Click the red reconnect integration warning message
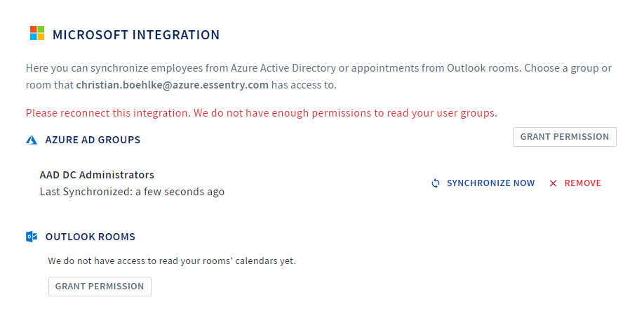Screen dimensions: 644x335 tap(261, 113)
